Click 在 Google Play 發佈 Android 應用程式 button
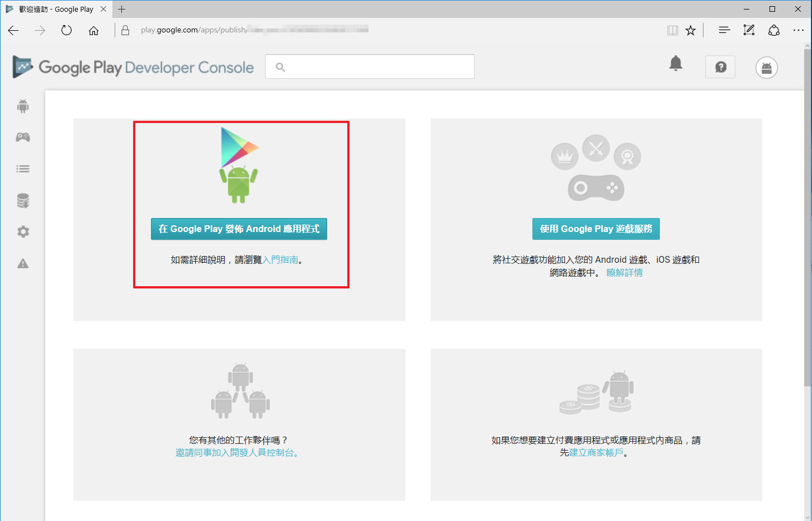 click(x=239, y=229)
